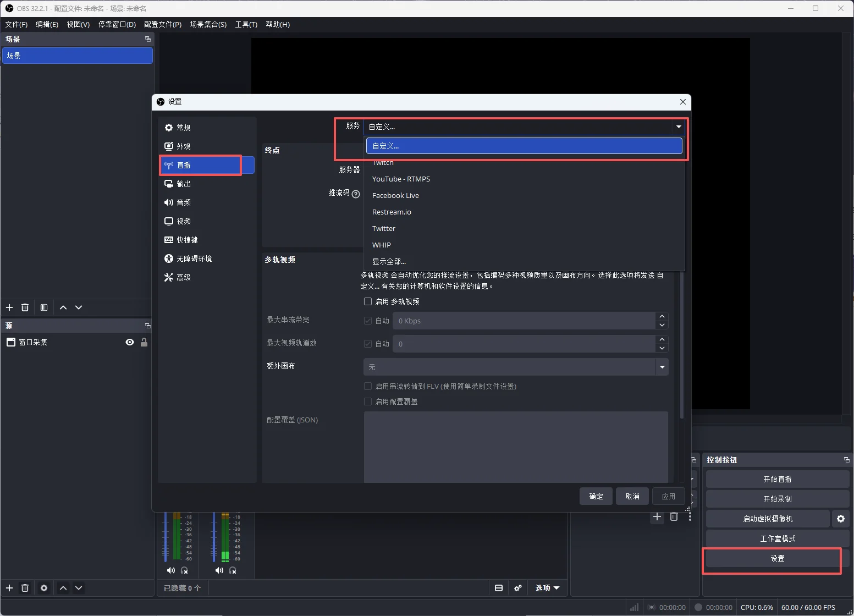The image size is (854, 616).
Task: Float the 场景 dock panel
Action: (x=147, y=39)
